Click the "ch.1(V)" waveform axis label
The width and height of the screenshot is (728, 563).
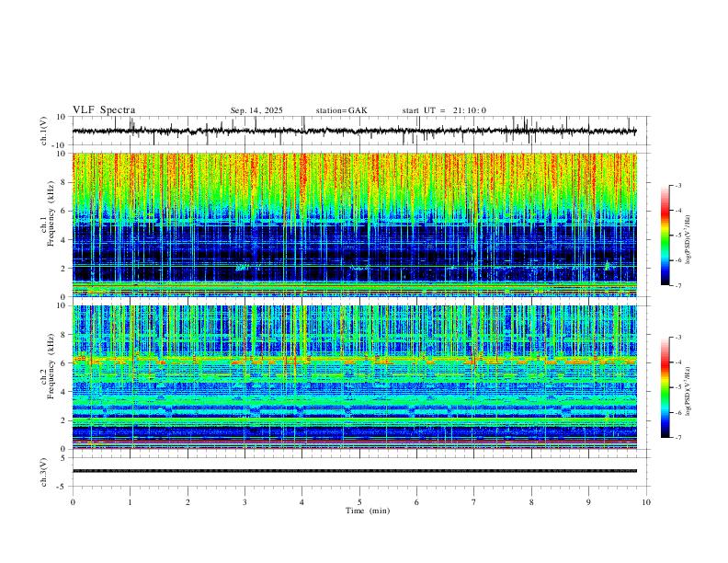coord(44,131)
